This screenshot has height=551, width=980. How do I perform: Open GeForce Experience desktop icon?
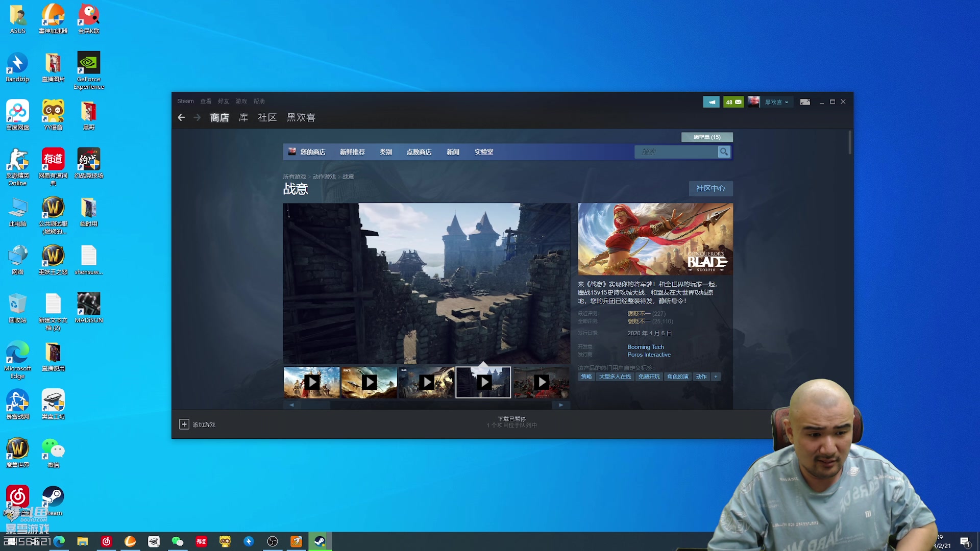[x=89, y=71]
